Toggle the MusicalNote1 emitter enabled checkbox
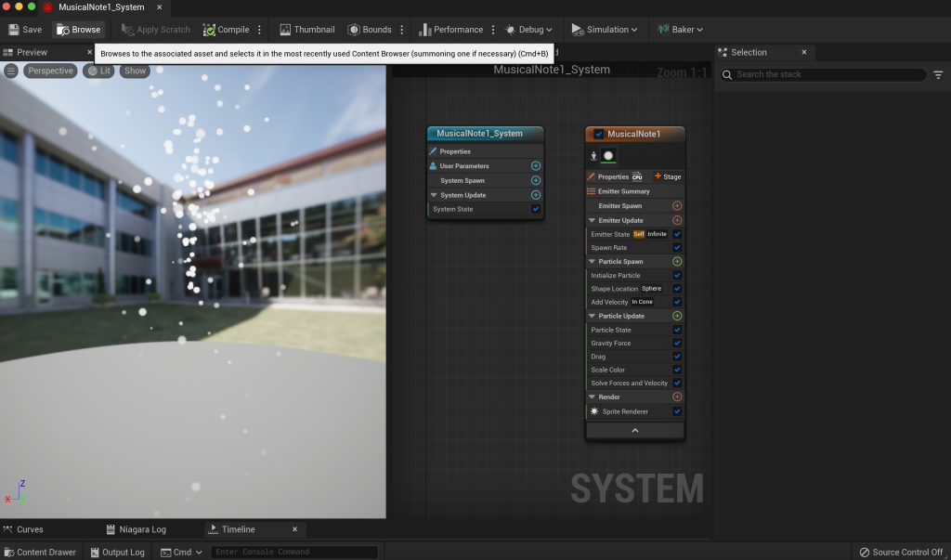Viewport: 951px width, 560px height. [x=598, y=134]
